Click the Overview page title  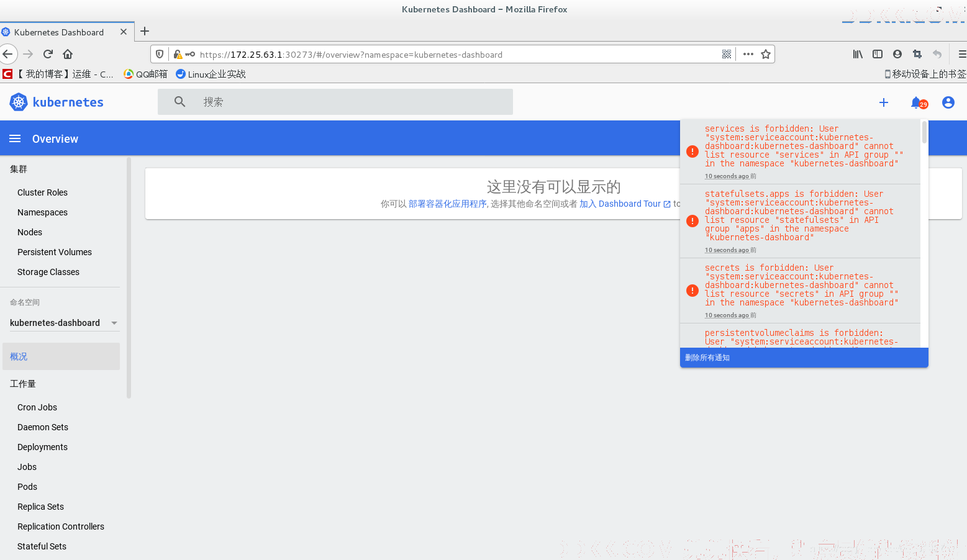(55, 139)
